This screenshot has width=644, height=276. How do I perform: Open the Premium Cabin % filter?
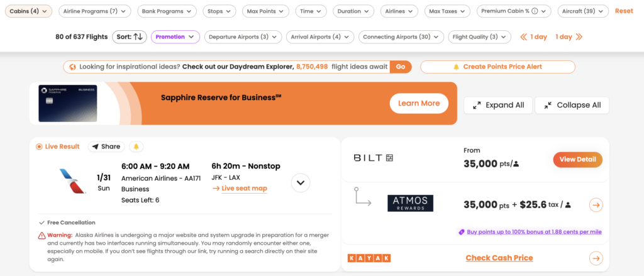point(513,11)
